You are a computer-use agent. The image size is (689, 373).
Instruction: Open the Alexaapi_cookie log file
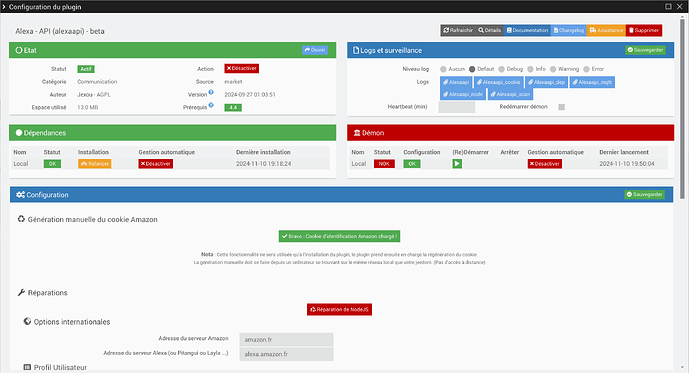(x=499, y=82)
